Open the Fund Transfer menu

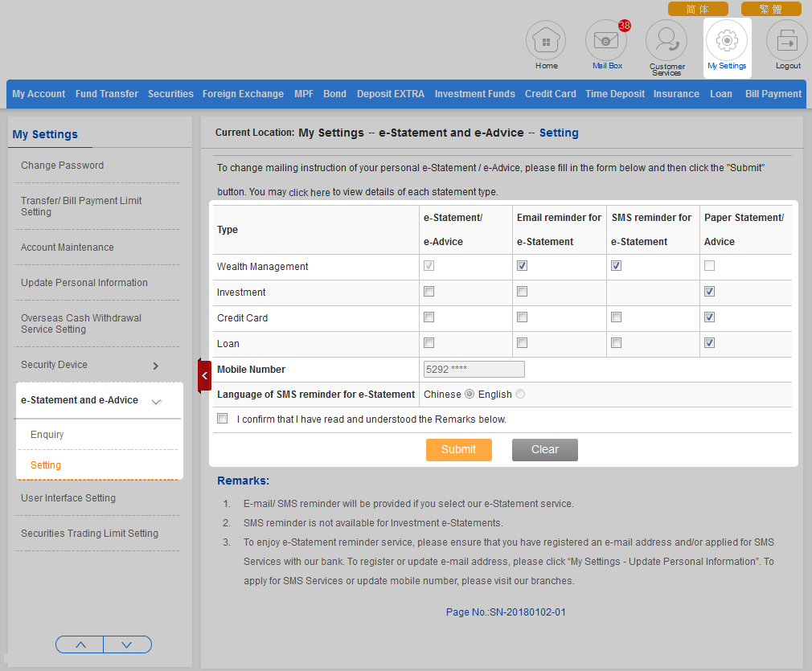click(x=107, y=94)
